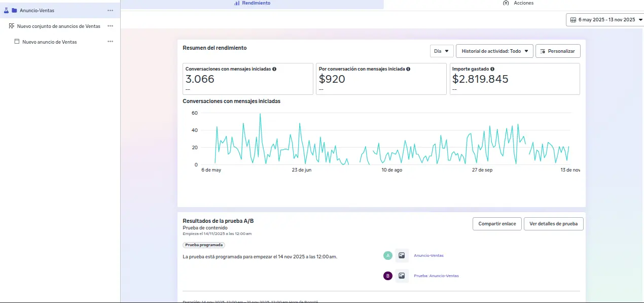644x303 pixels.
Task: Click the ad set icon next to Nuevo conjunto
Action: point(11,26)
